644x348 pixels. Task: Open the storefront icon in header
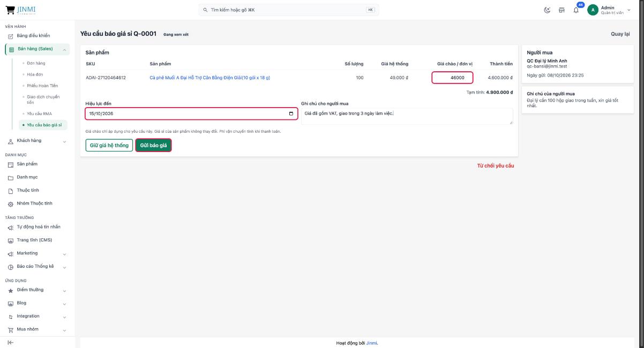pos(562,10)
